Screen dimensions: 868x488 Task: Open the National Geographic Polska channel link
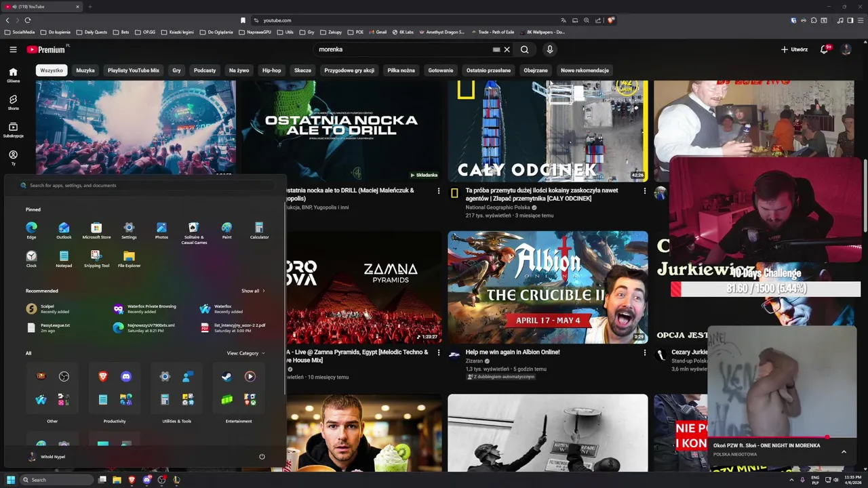(x=498, y=207)
